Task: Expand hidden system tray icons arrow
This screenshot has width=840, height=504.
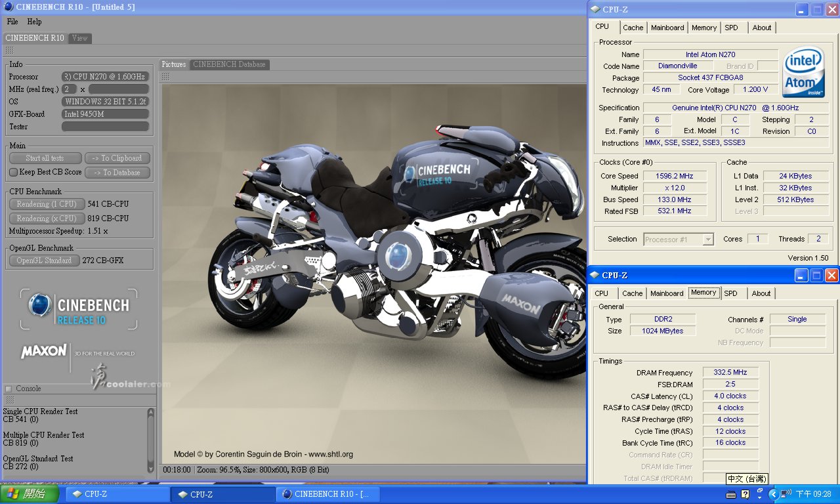Action: (773, 494)
